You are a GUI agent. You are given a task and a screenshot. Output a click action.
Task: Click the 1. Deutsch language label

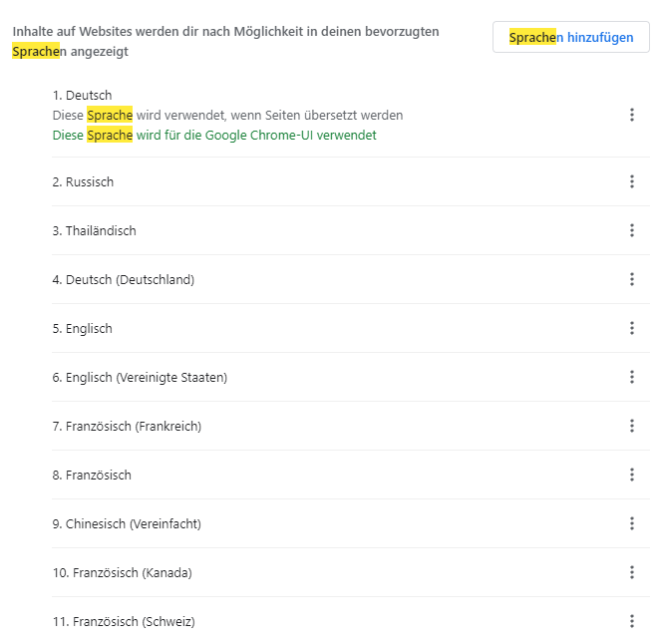pyautogui.click(x=83, y=96)
